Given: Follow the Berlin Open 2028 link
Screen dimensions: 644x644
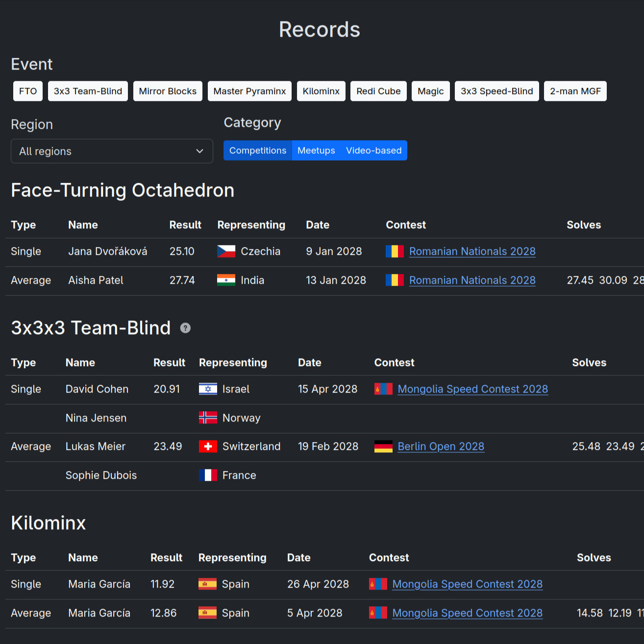Looking at the screenshot, I should tap(441, 446).
